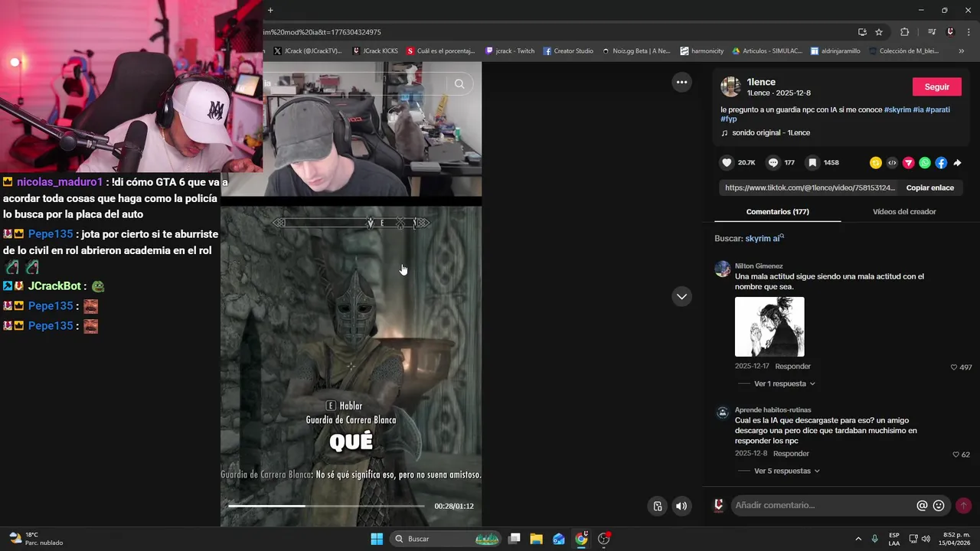Image resolution: width=980 pixels, height=551 pixels.
Task: Get embed code via the code icon
Action: click(892, 163)
